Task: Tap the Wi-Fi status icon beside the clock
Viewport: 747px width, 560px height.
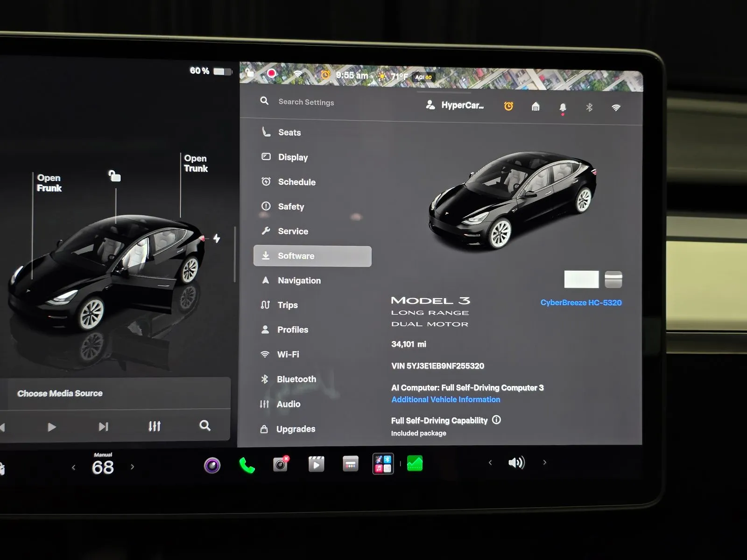Action: coord(297,74)
